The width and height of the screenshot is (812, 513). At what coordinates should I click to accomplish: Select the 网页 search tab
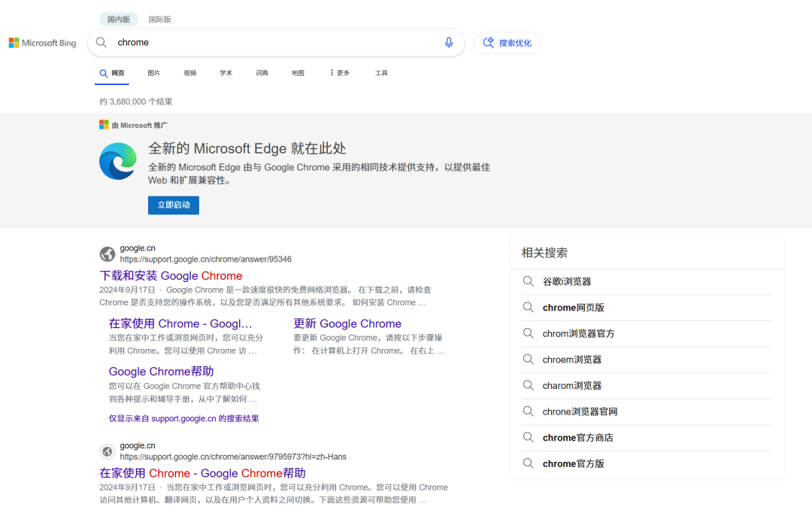pyautogui.click(x=112, y=73)
